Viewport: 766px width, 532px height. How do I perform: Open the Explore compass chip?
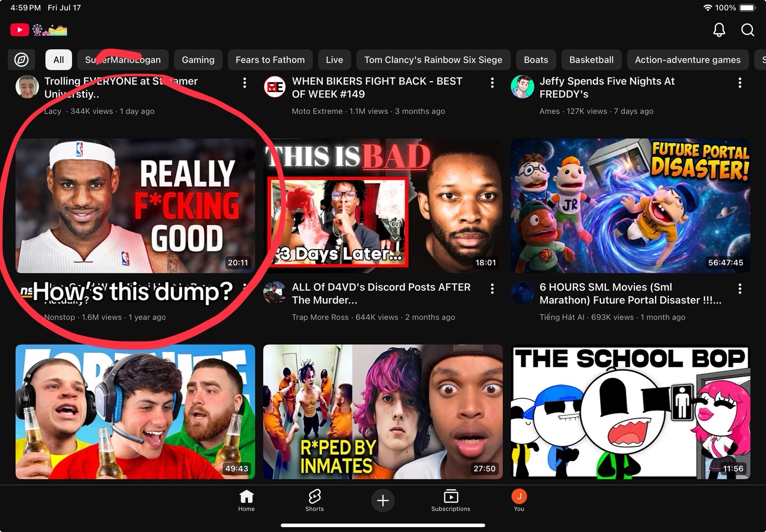pyautogui.click(x=21, y=60)
